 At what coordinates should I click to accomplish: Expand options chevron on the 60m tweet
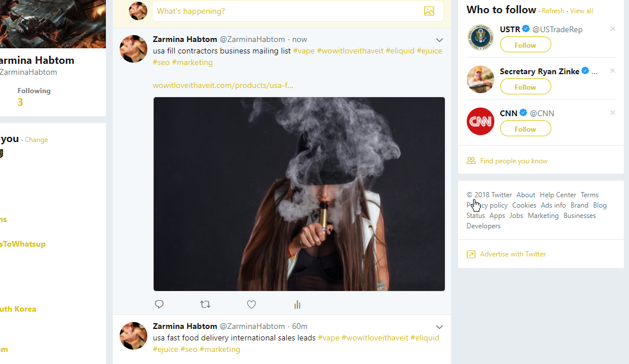(x=440, y=327)
